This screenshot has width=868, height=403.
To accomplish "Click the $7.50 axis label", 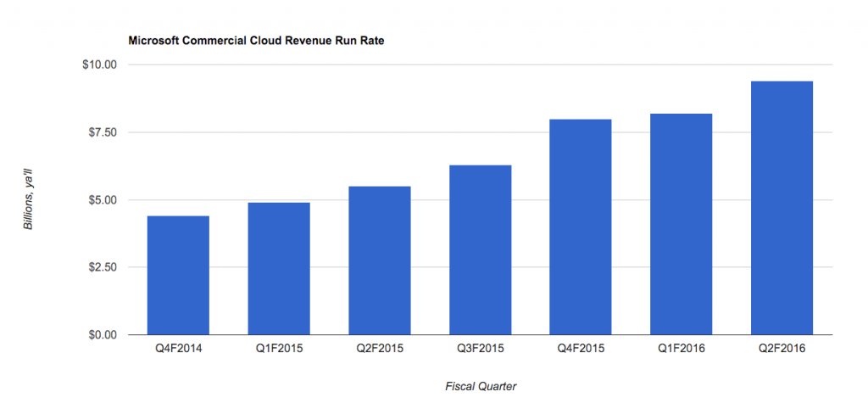I will click(102, 132).
